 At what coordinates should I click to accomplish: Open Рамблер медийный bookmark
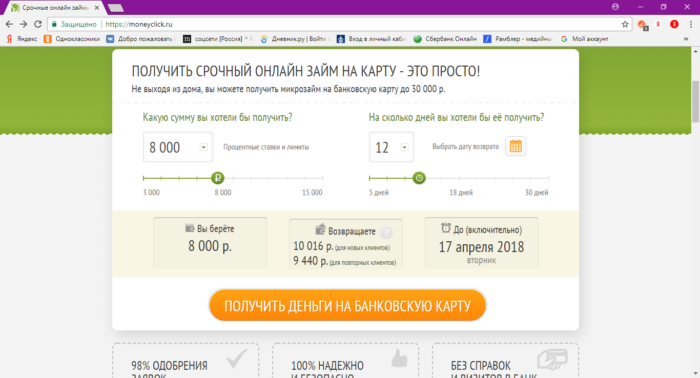(518, 39)
